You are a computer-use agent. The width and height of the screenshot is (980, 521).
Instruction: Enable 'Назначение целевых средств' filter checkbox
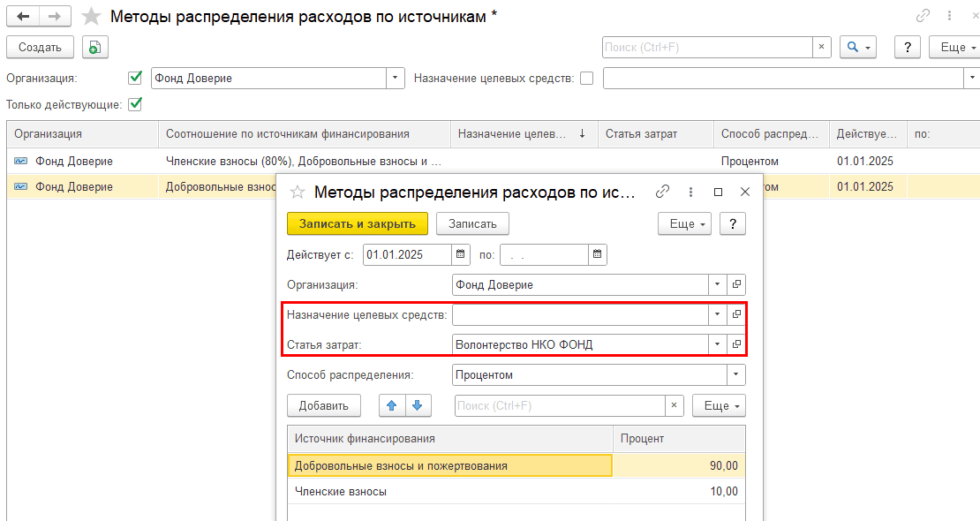[587, 78]
